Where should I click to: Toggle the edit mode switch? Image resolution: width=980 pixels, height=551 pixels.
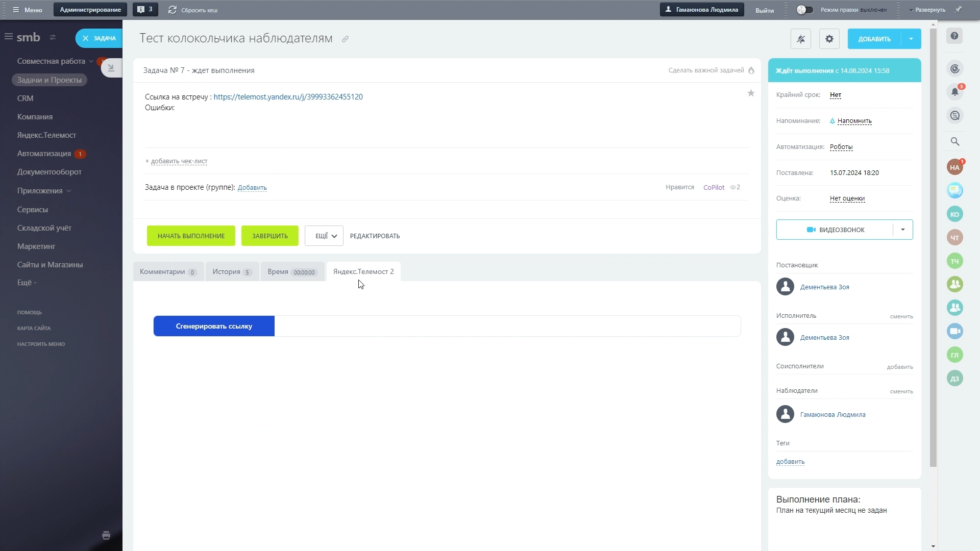click(x=804, y=10)
